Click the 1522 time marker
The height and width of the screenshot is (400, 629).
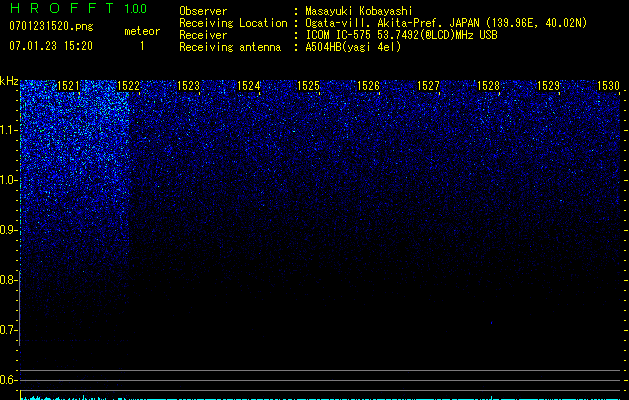click(128, 86)
